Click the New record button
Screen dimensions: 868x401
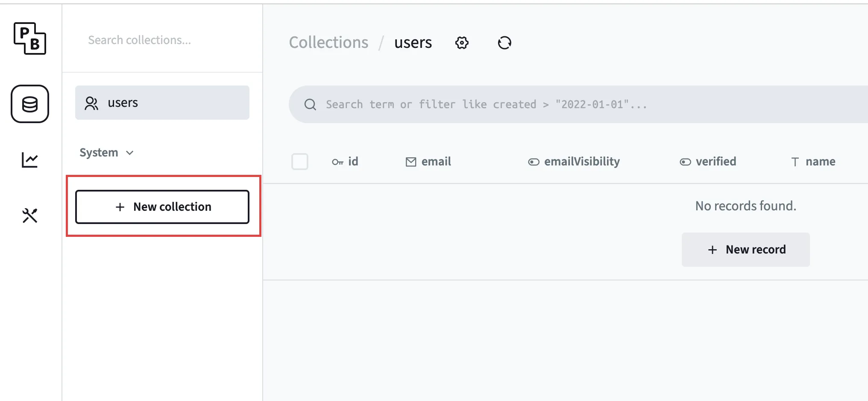[746, 250]
